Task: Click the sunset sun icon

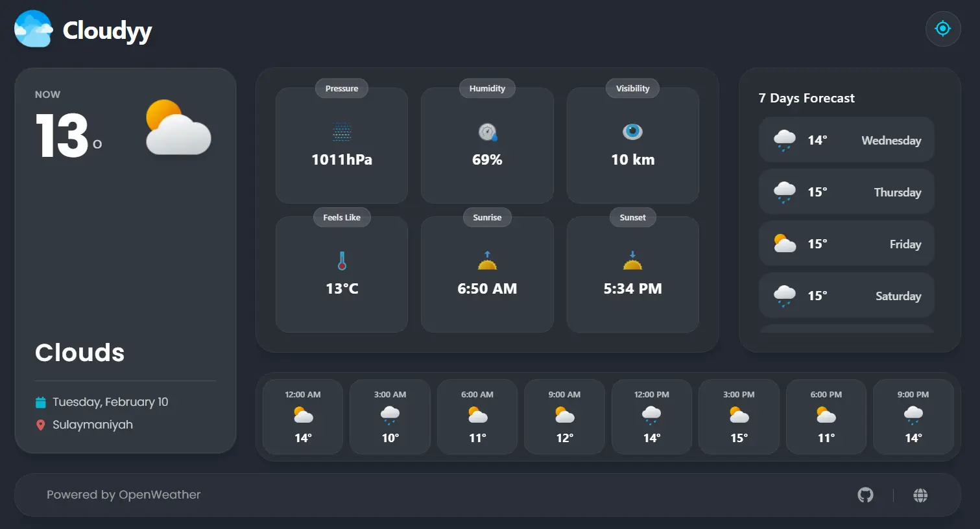Action: (632, 261)
